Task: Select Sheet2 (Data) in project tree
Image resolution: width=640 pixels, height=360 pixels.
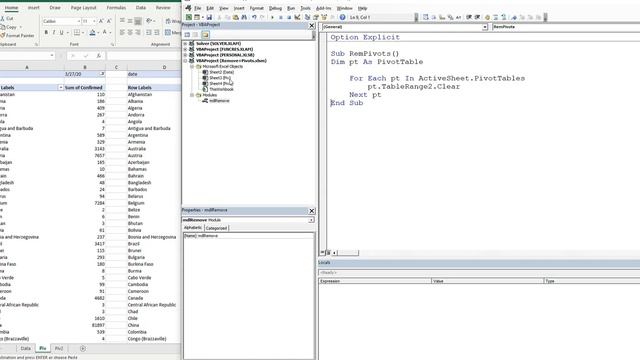Action: coord(221,72)
